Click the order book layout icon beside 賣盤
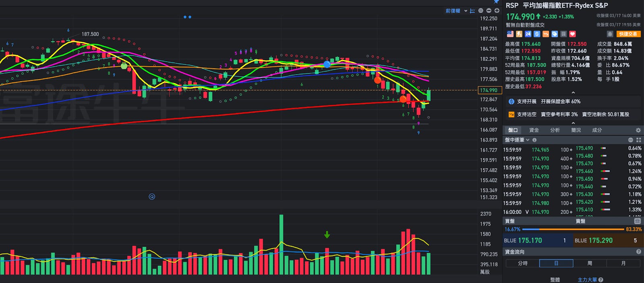The height and width of the screenshot is (283, 644). (x=637, y=221)
